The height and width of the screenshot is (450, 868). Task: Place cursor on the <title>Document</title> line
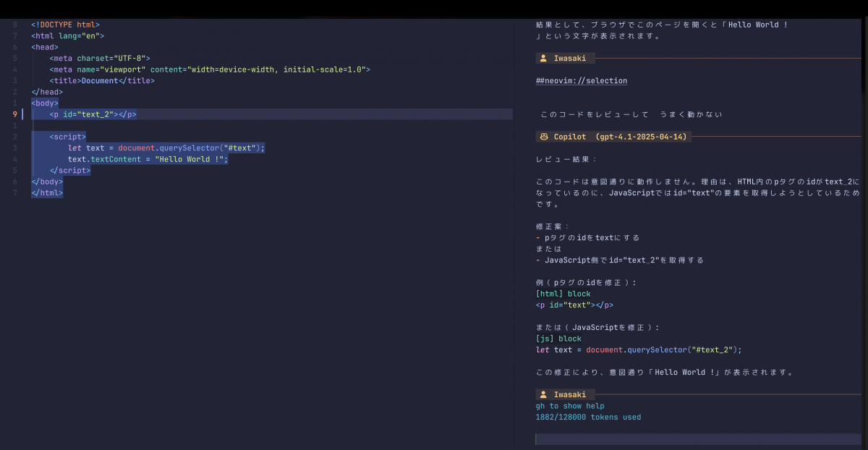[102, 81]
